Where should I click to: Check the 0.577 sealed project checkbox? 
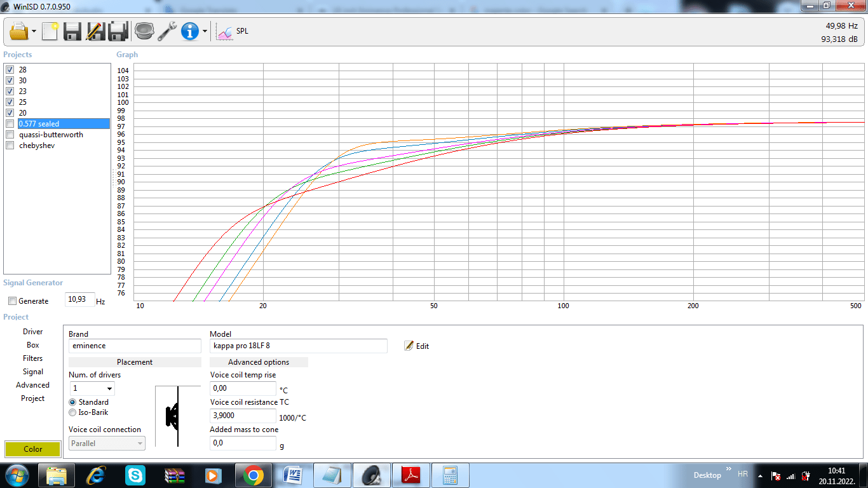pos(10,123)
